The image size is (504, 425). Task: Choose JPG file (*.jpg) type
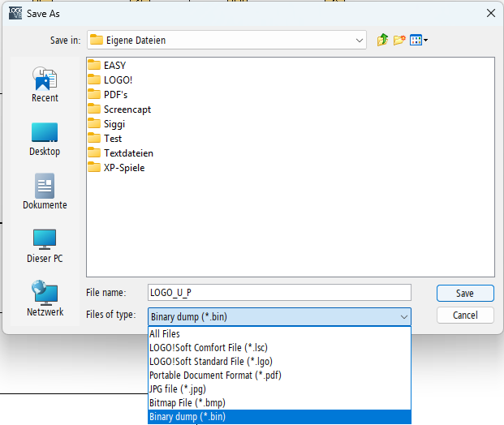279,389
